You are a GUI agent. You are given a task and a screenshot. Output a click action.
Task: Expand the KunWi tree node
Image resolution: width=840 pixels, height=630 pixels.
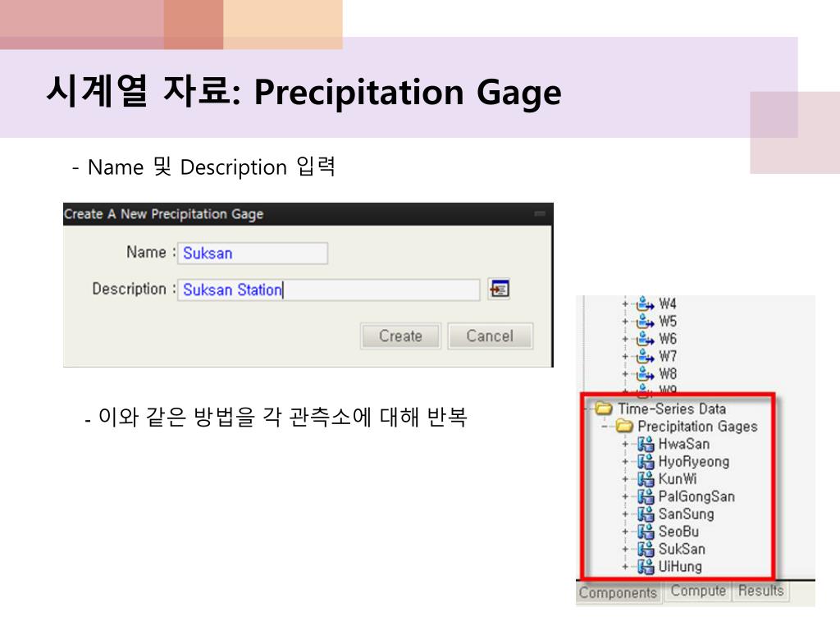click(x=625, y=479)
